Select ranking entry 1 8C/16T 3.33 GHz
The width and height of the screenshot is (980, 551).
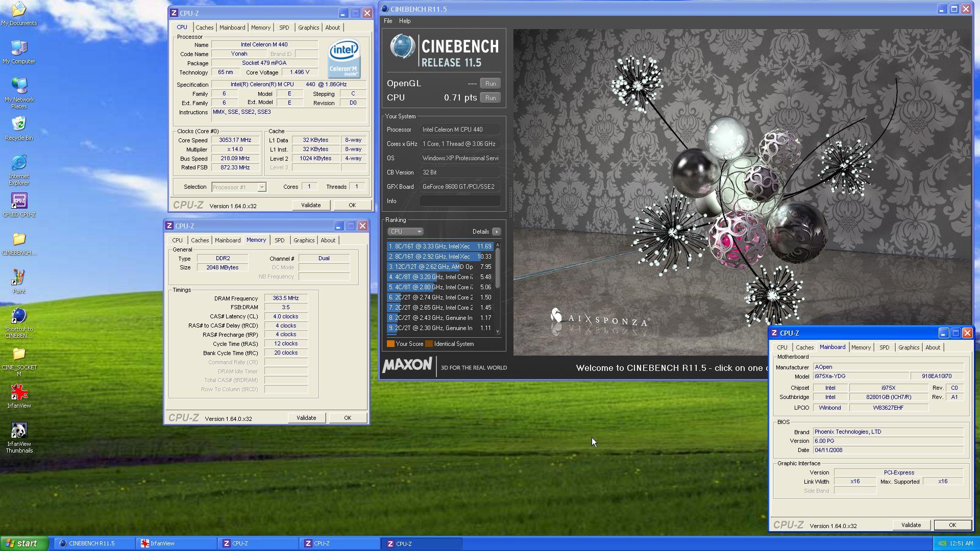click(x=440, y=246)
